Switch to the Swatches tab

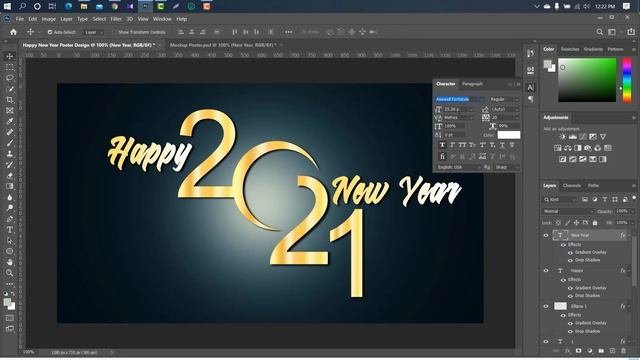coord(570,49)
